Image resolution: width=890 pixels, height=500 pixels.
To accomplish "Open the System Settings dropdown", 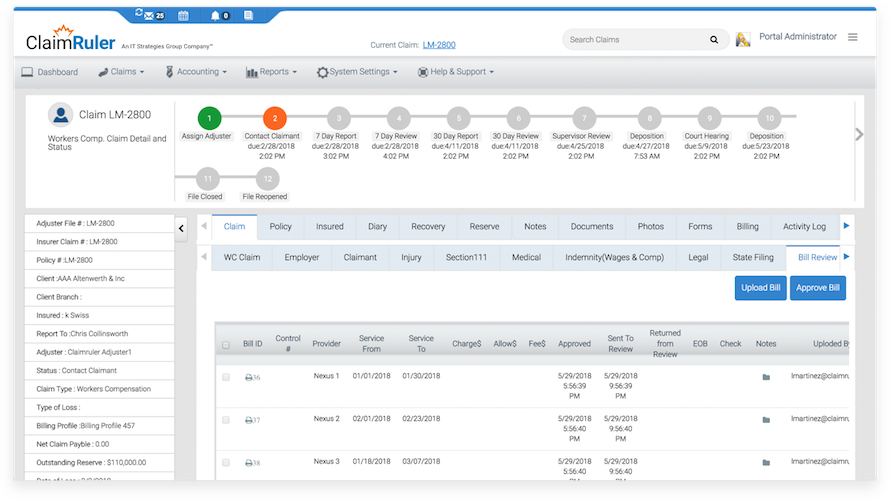I will coord(358,72).
